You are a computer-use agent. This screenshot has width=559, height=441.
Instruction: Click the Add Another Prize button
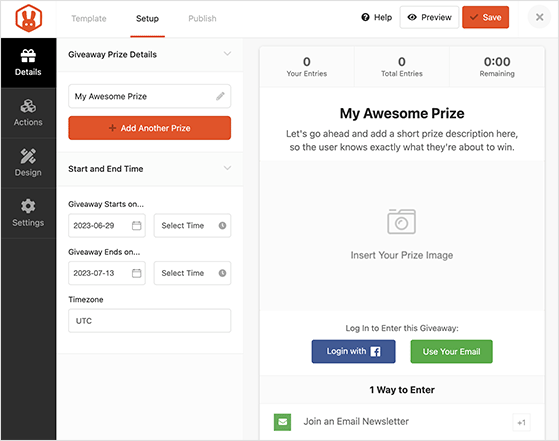tap(150, 128)
